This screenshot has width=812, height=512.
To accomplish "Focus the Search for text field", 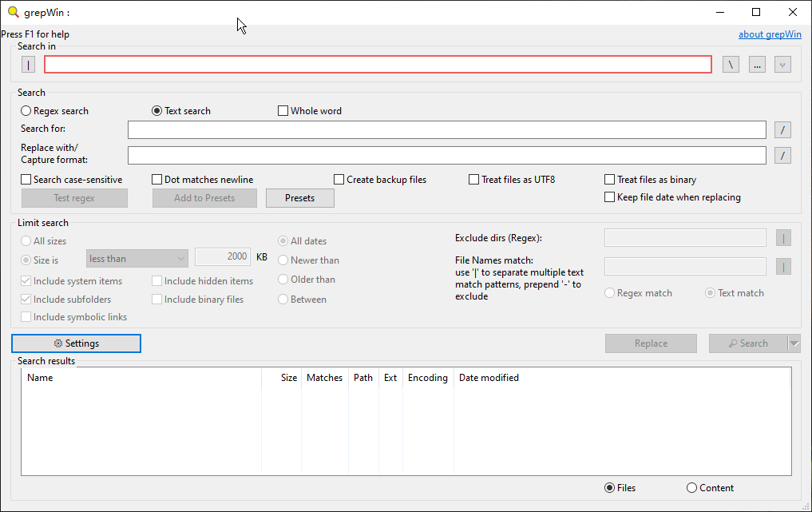I will 447,129.
